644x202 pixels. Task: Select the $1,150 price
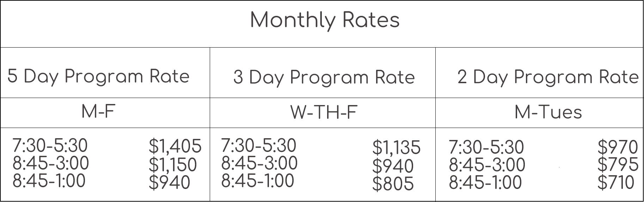(x=172, y=165)
